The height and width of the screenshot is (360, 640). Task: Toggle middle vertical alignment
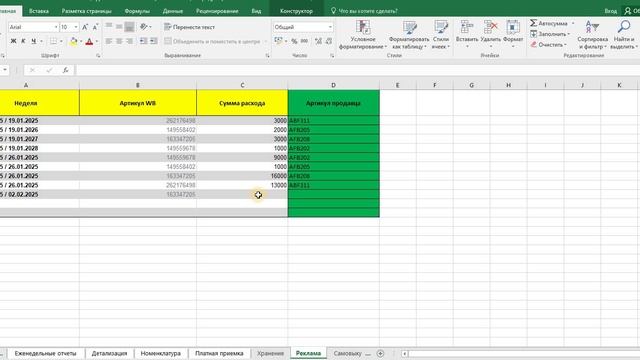pyautogui.click(x=119, y=27)
